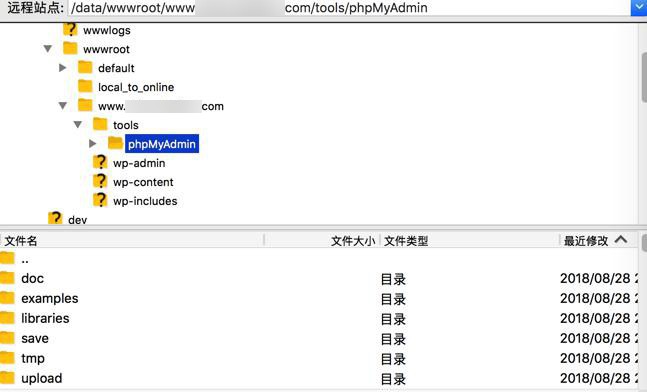Image resolution: width=647 pixels, height=392 pixels.
Task: Click the wwwroot tree label
Action: (106, 50)
